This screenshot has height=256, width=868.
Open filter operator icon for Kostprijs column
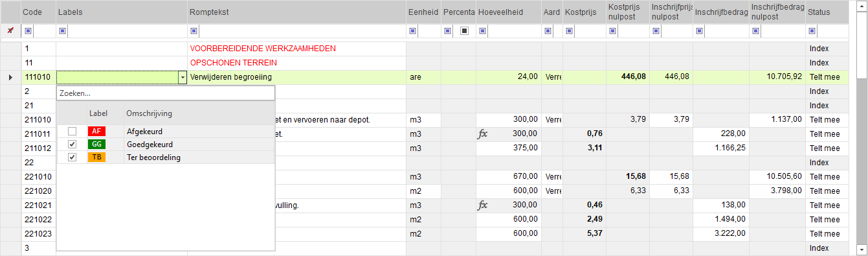(570, 31)
